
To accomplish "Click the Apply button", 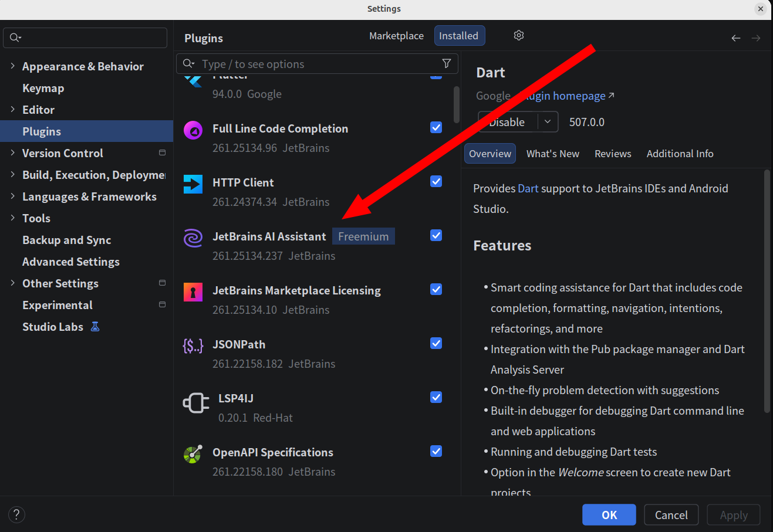I will coord(734,515).
